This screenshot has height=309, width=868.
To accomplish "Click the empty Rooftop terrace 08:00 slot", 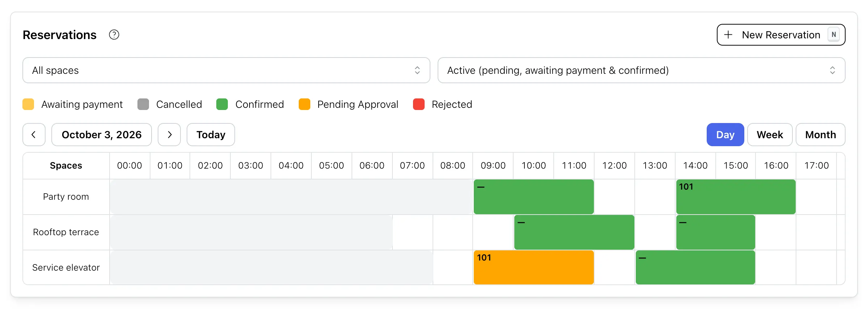I will [x=452, y=232].
